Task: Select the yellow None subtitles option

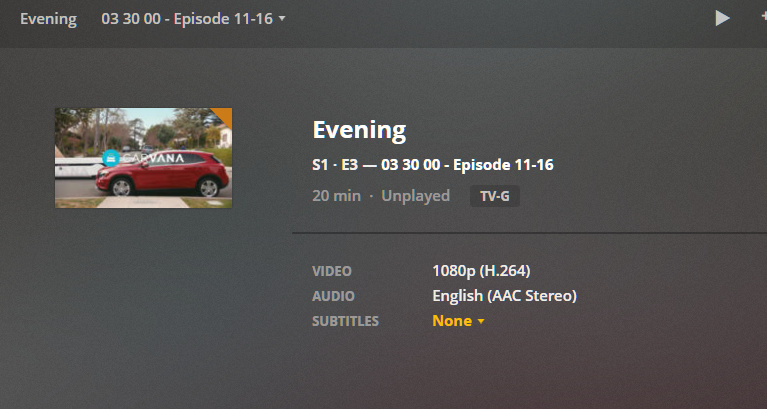Action: point(452,321)
